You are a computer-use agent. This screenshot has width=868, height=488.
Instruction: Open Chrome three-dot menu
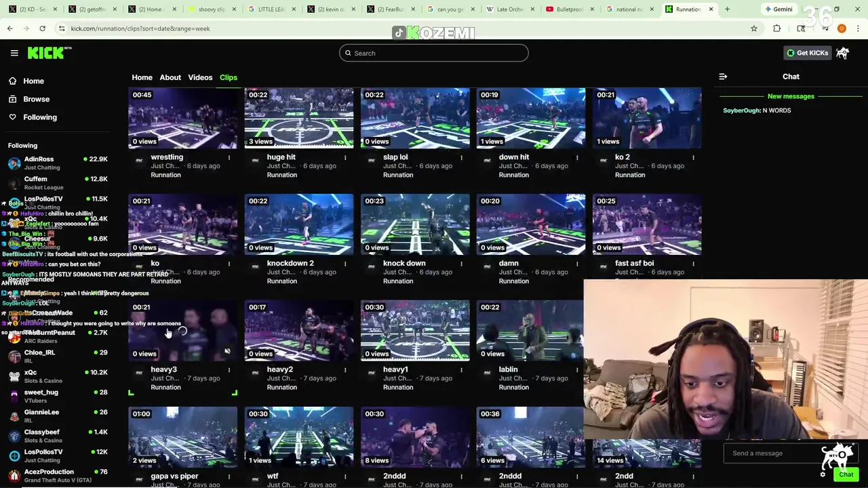click(x=858, y=28)
